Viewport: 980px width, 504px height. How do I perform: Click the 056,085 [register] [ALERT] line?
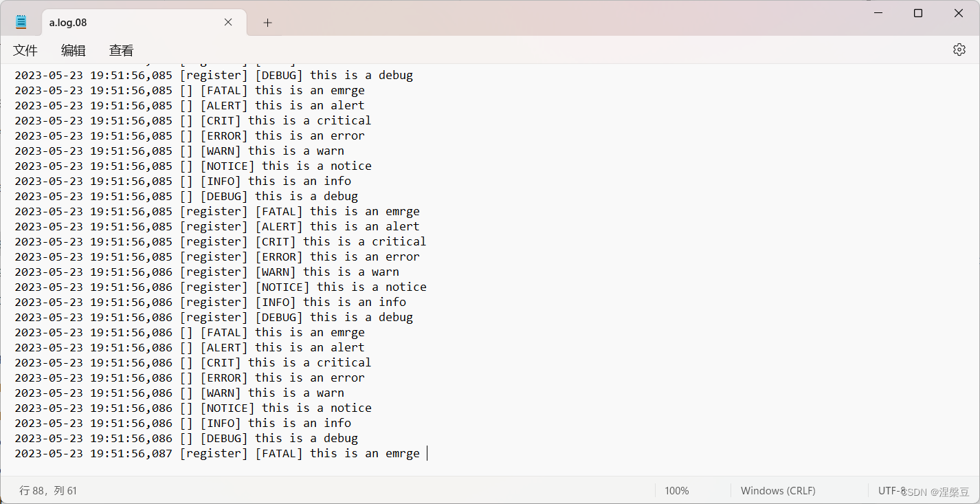pyautogui.click(x=217, y=226)
